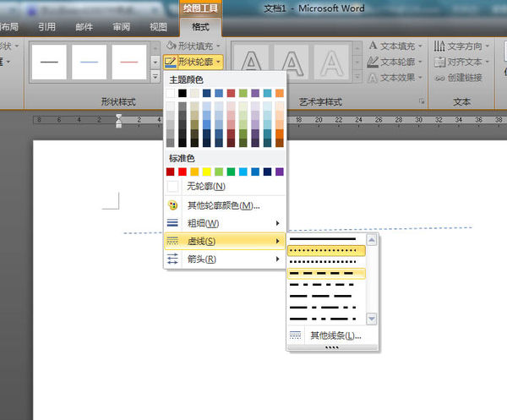Open the Text Effects (文本效果) dropdown

tap(420, 78)
